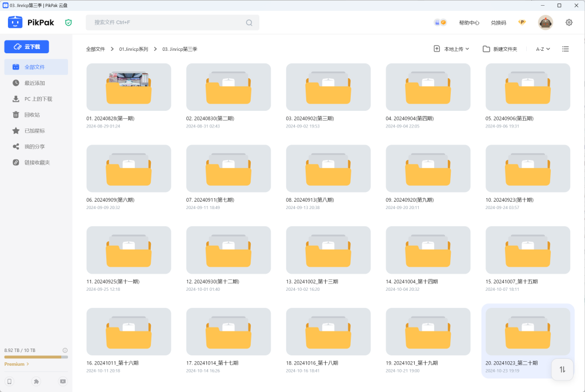
Task: Open the search bar magnifier icon
Action: coord(248,22)
